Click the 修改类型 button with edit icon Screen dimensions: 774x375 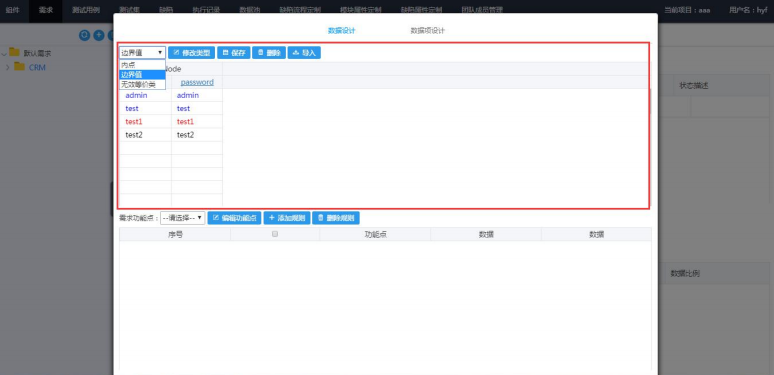click(192, 53)
